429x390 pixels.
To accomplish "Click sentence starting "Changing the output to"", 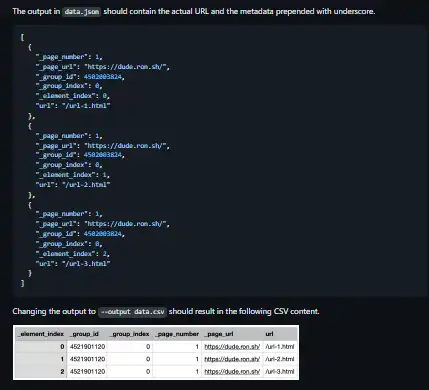I will point(166,312).
